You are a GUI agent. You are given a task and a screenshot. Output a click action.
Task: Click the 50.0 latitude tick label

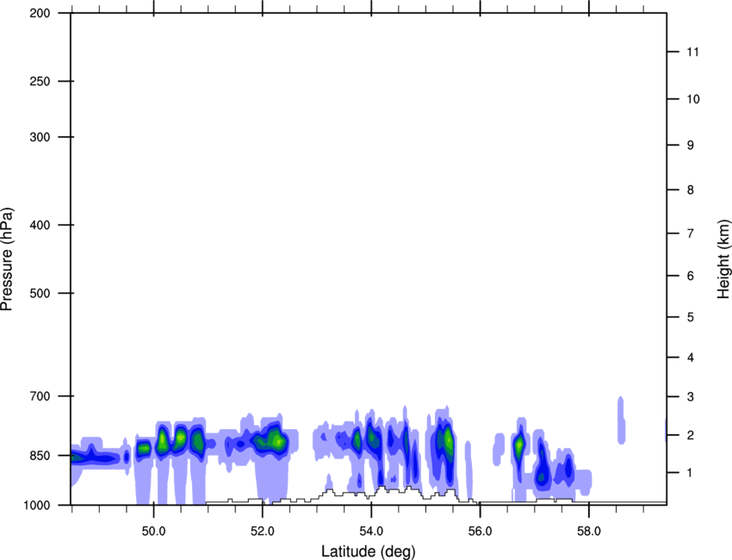153,532
